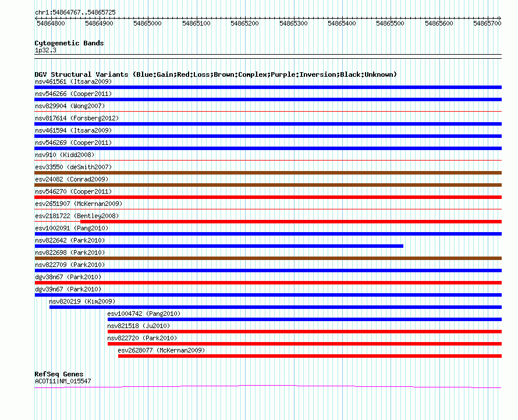The height and width of the screenshot is (420, 518).
Task: Click the nsv546269 (Cooper2011) label
Action: [x=73, y=143]
